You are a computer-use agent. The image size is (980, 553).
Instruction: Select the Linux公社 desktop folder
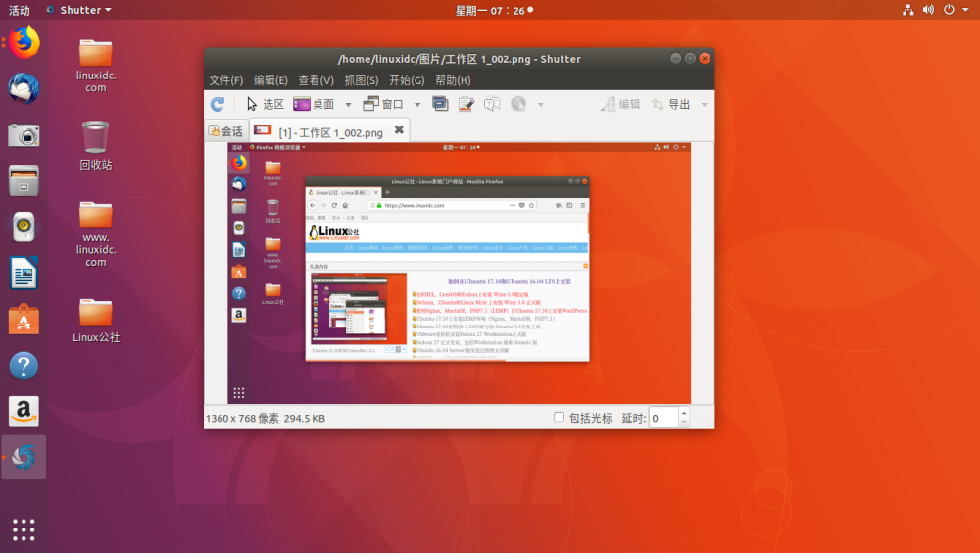(96, 321)
